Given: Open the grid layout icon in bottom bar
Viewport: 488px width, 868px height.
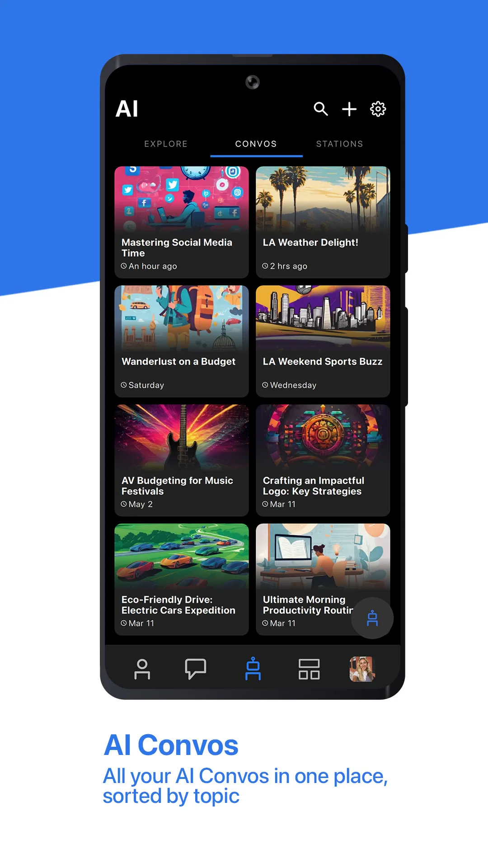Looking at the screenshot, I should pos(309,669).
